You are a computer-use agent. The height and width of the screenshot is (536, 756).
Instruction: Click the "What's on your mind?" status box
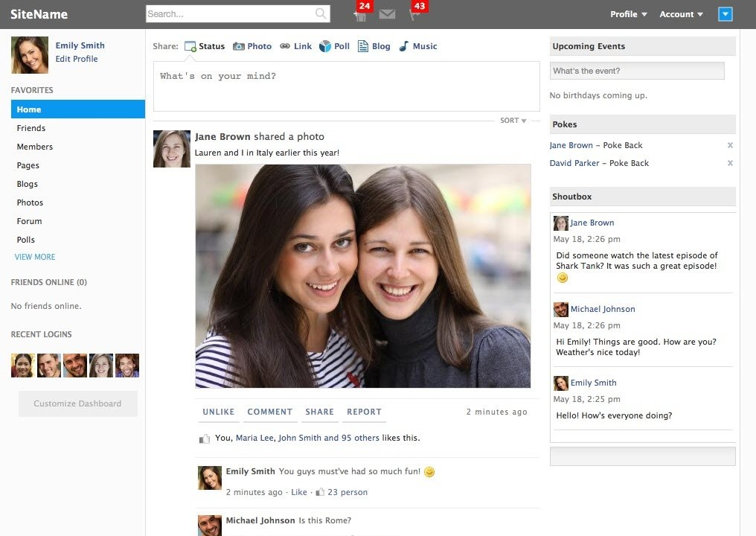click(x=346, y=86)
